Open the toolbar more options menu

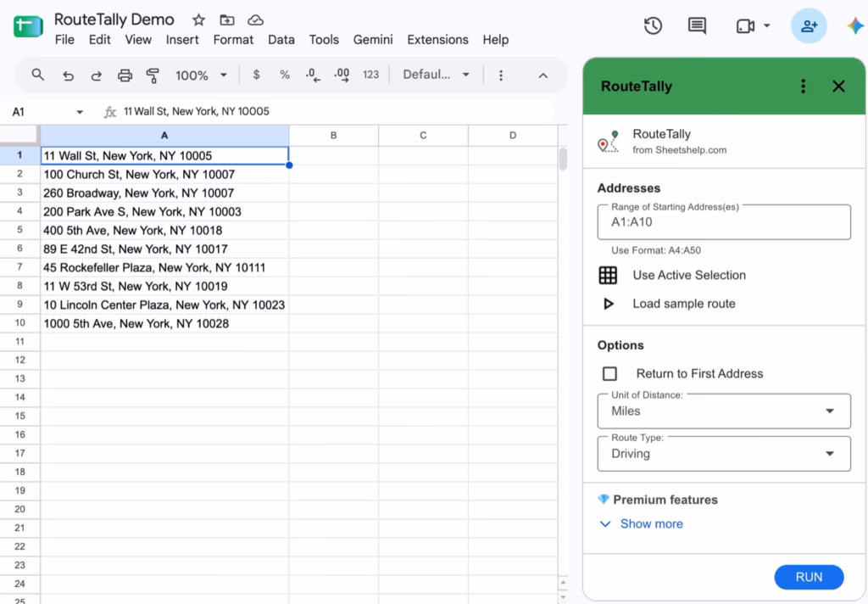pyautogui.click(x=501, y=75)
